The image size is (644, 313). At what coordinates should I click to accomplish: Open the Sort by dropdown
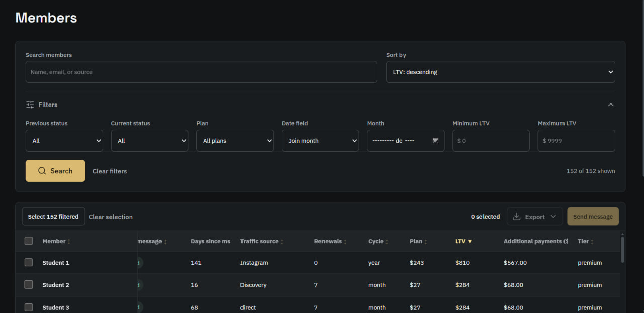pyautogui.click(x=501, y=72)
